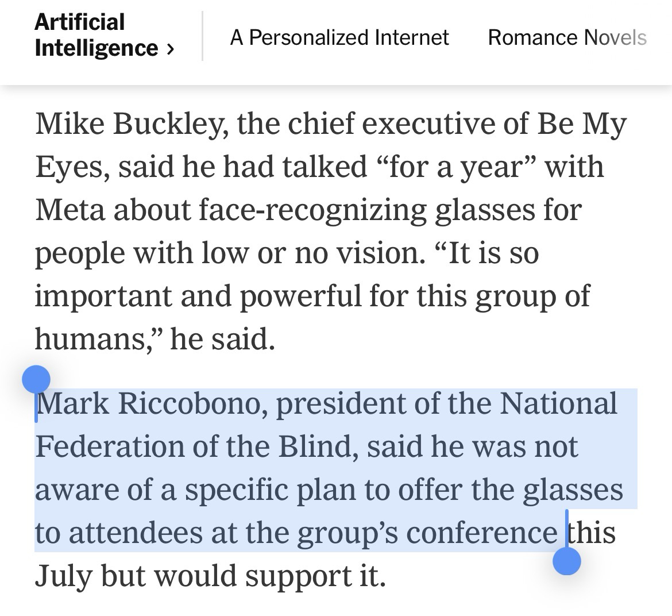Click the vertical divider beside the section title
The height and width of the screenshot is (616, 672).
pyautogui.click(x=202, y=36)
